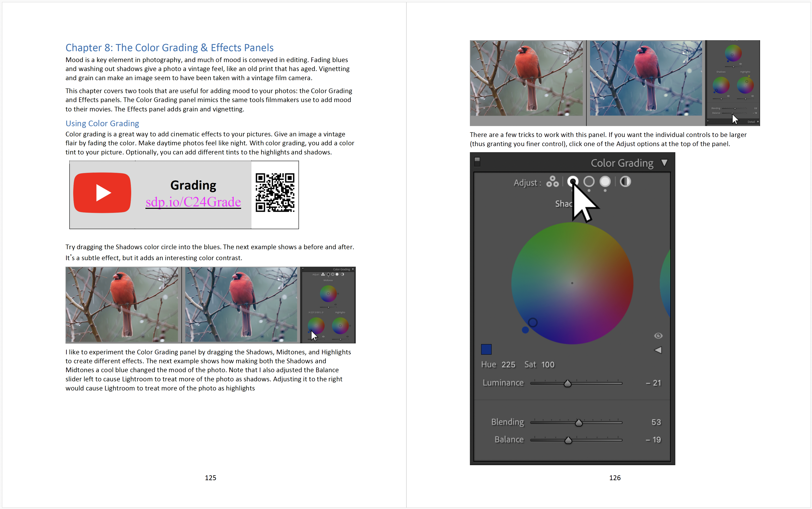
Task: Select the three-way Adjust view icon
Action: 552,182
